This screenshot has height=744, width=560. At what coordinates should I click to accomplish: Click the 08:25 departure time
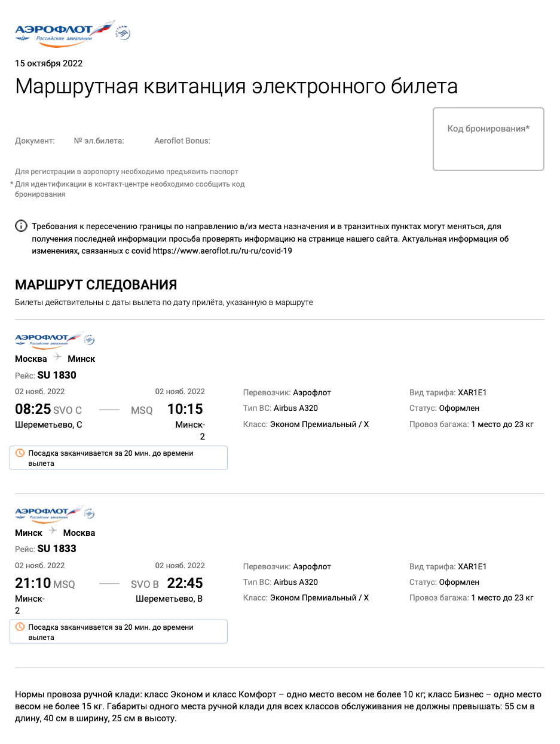click(32, 409)
